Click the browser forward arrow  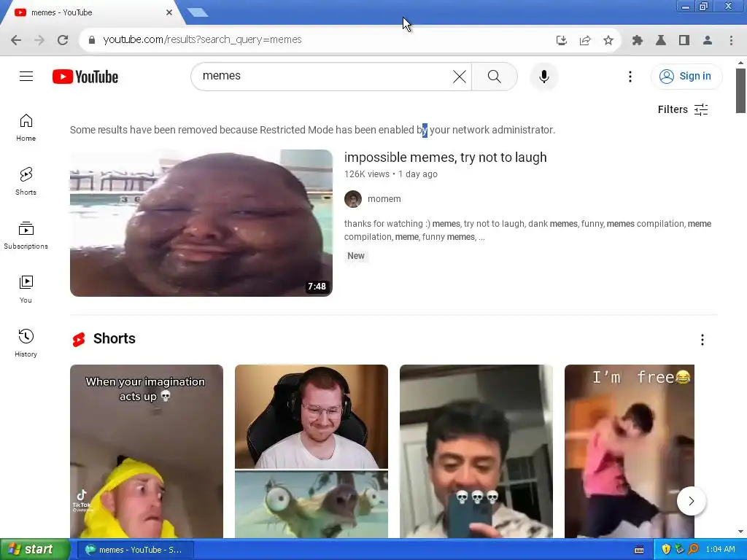coord(39,40)
